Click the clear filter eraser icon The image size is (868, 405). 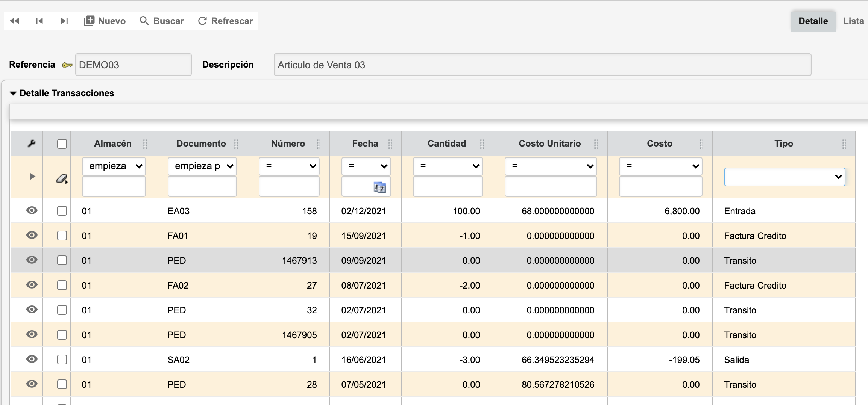click(x=62, y=179)
